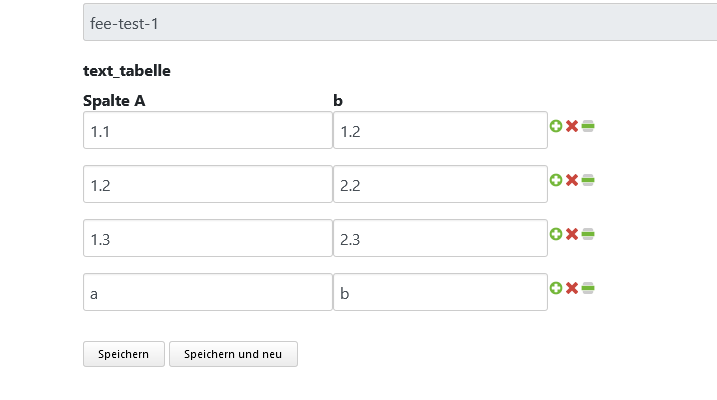
Task: Click the field containing 2.3
Action: 440,238
